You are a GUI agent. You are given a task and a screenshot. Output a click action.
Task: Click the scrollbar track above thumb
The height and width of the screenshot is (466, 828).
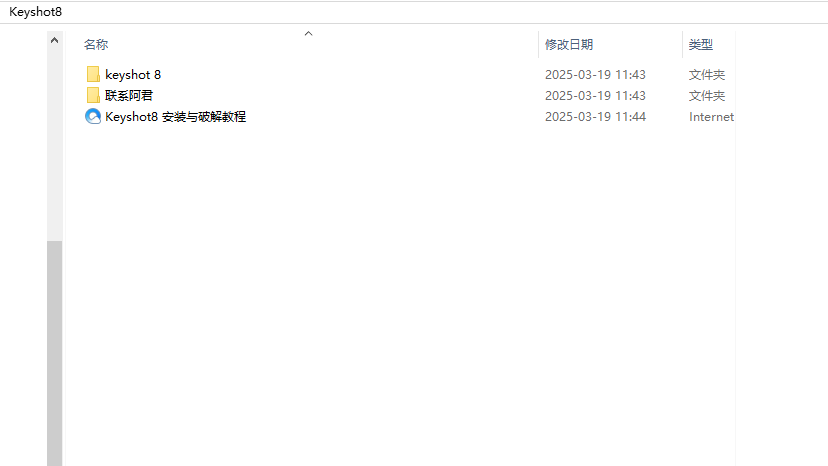click(54, 144)
